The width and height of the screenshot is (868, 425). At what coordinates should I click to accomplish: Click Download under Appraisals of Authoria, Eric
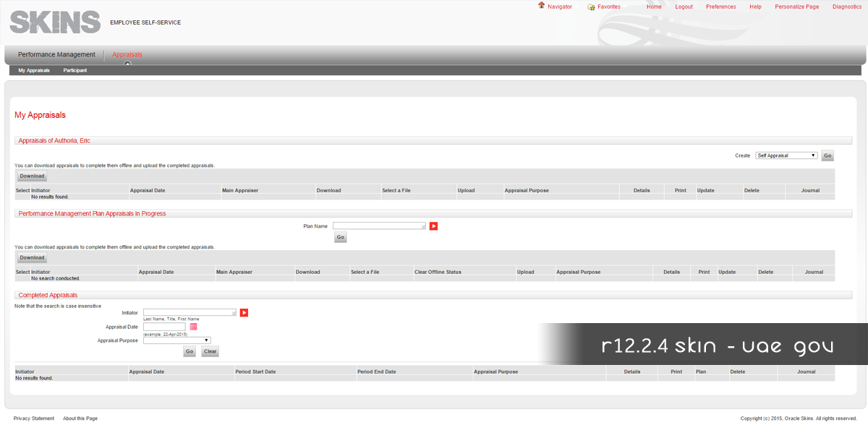32,176
